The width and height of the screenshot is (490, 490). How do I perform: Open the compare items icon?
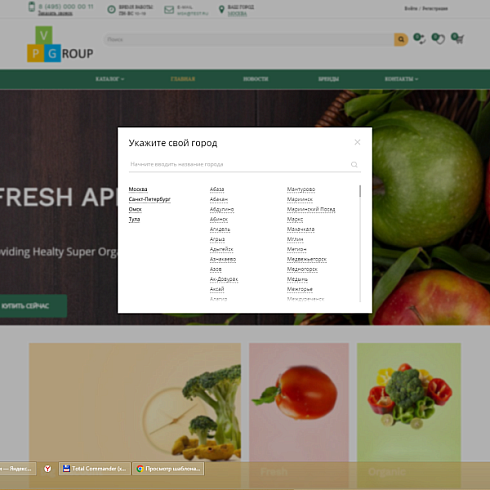click(419, 38)
